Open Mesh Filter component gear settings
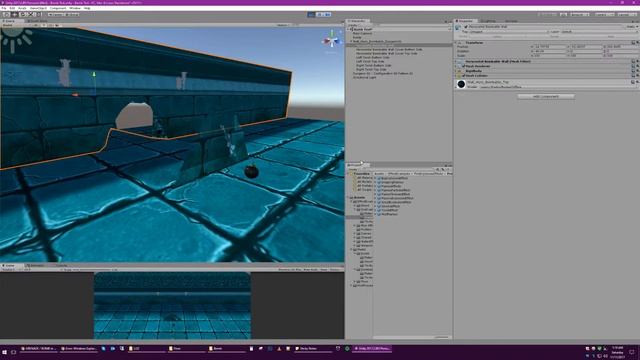Screen dimensions: 640x360 tap(637, 61)
